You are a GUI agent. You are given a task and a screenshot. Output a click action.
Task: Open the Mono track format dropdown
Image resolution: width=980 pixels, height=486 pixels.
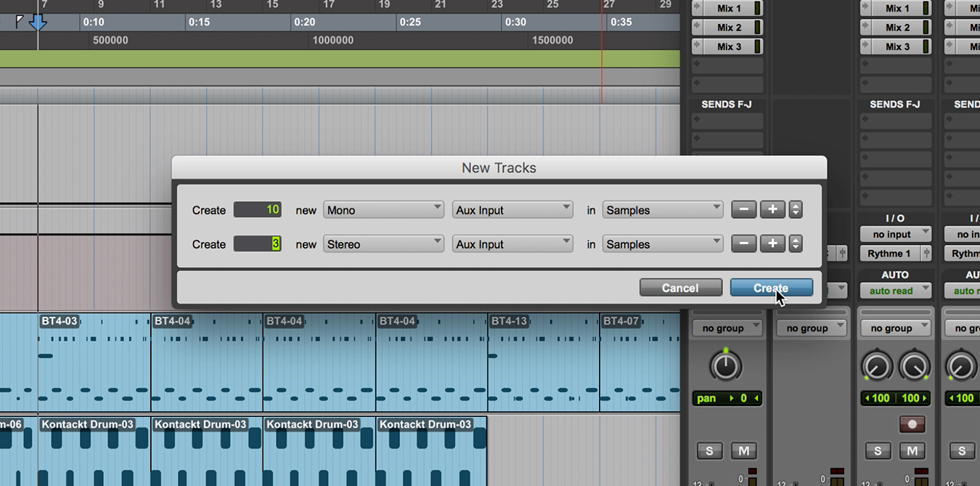[x=383, y=210]
